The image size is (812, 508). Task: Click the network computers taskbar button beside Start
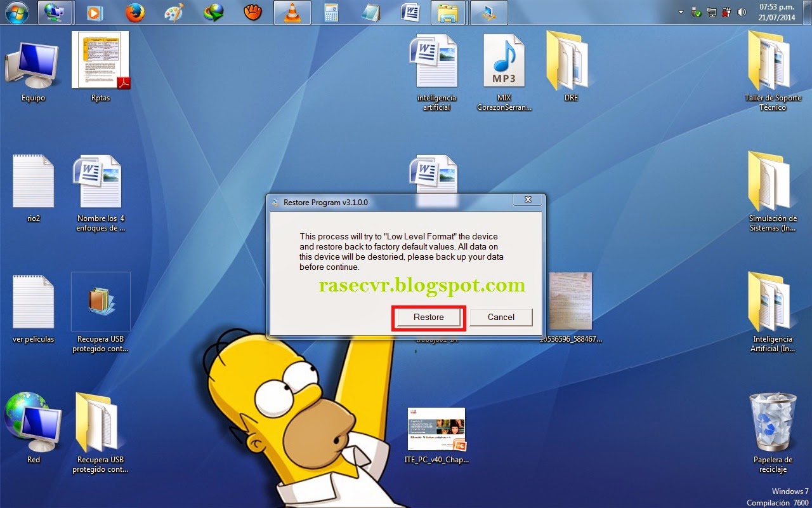tap(55, 13)
